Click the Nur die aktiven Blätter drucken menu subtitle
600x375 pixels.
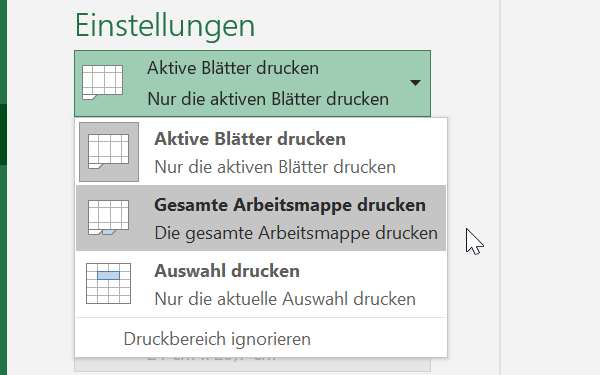[x=275, y=167]
